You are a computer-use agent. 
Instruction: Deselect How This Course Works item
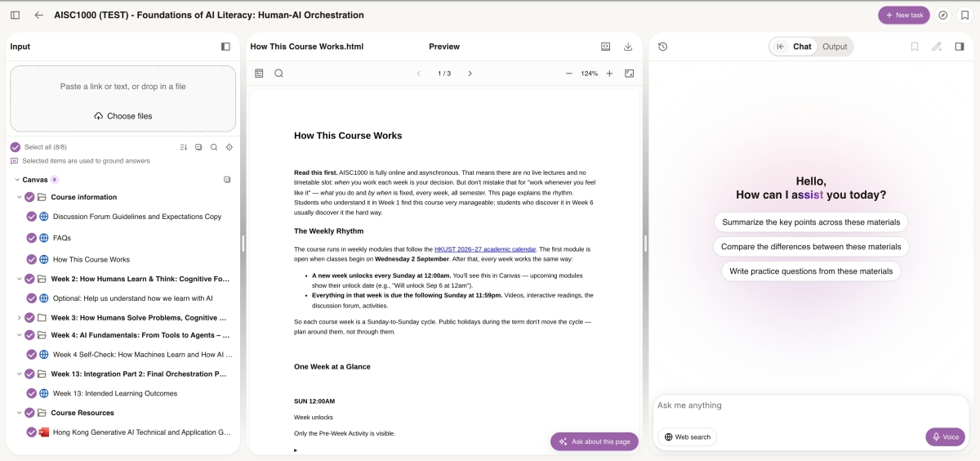click(x=32, y=259)
